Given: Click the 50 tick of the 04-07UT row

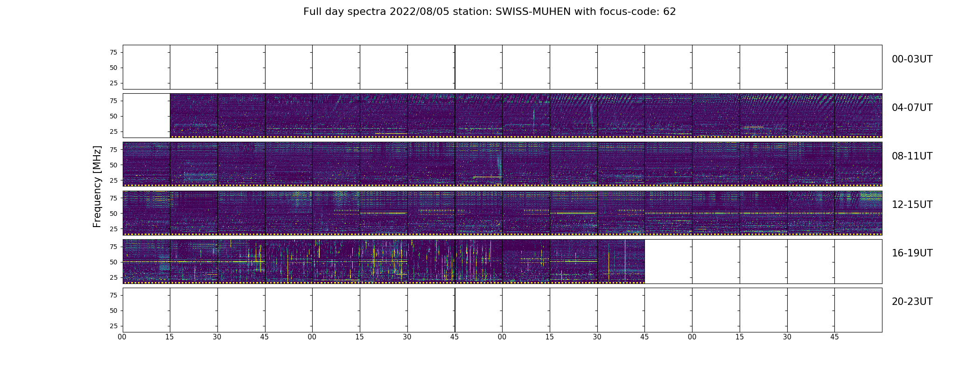Looking at the screenshot, I should tap(113, 116).
